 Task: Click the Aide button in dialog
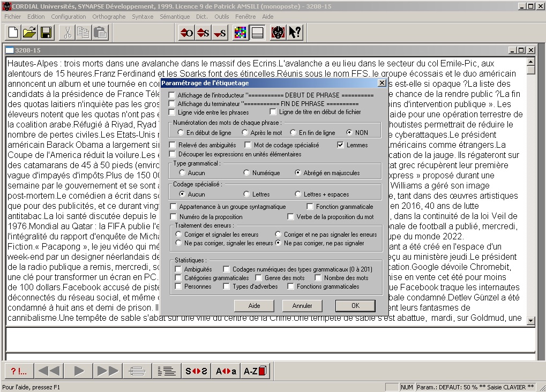254,306
